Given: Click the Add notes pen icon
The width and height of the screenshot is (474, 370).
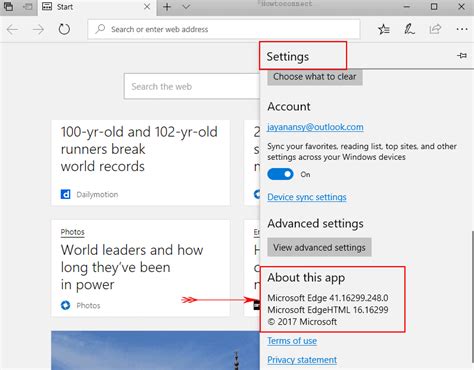Looking at the screenshot, I should point(409,29).
